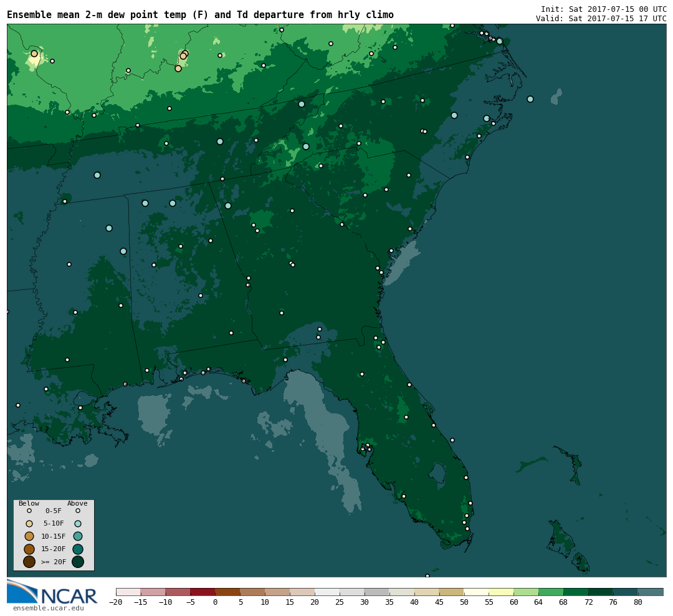Image resolution: width=673 pixels, height=616 pixels.
Task: Click the darkest green swatch between 72 and 76
Action: (x=601, y=592)
